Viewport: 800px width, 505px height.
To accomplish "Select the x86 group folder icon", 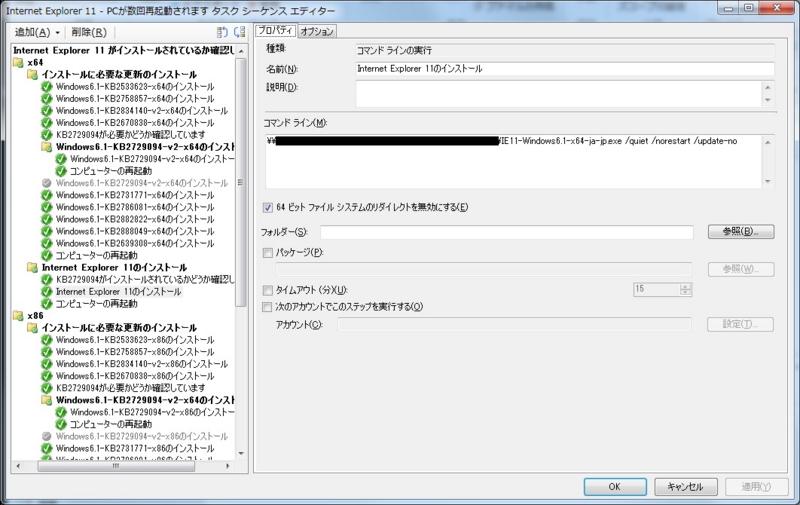I will pos(18,316).
